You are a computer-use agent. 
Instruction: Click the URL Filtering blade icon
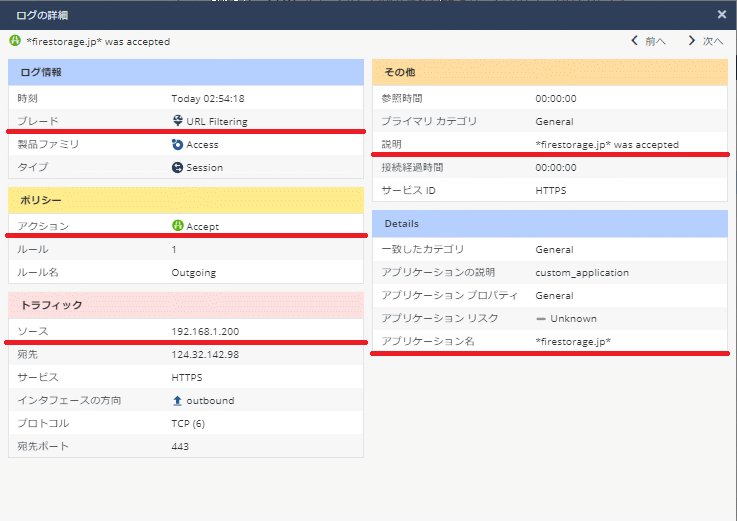coord(177,122)
